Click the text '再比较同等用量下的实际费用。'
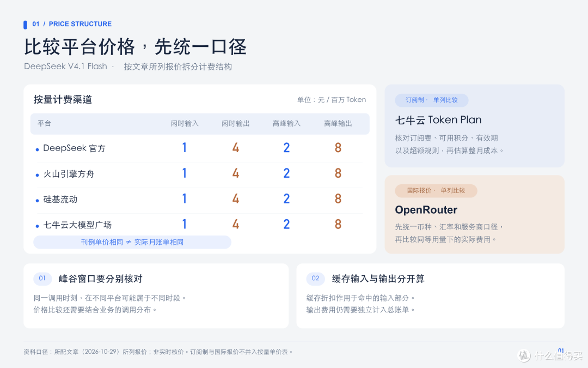This screenshot has height=368, width=588. pos(446,239)
